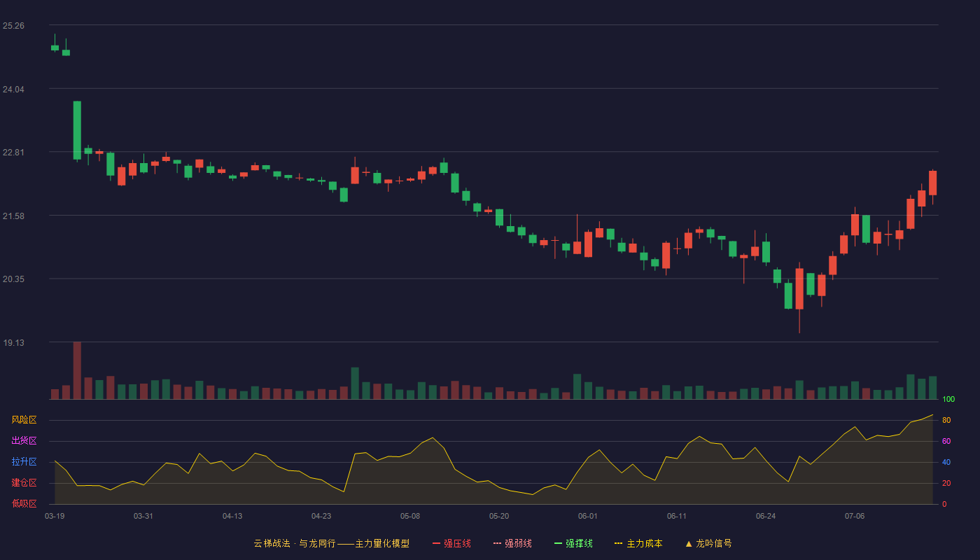Click the 03-19 date axis label
Image resolution: width=980 pixels, height=560 pixels.
[55, 516]
